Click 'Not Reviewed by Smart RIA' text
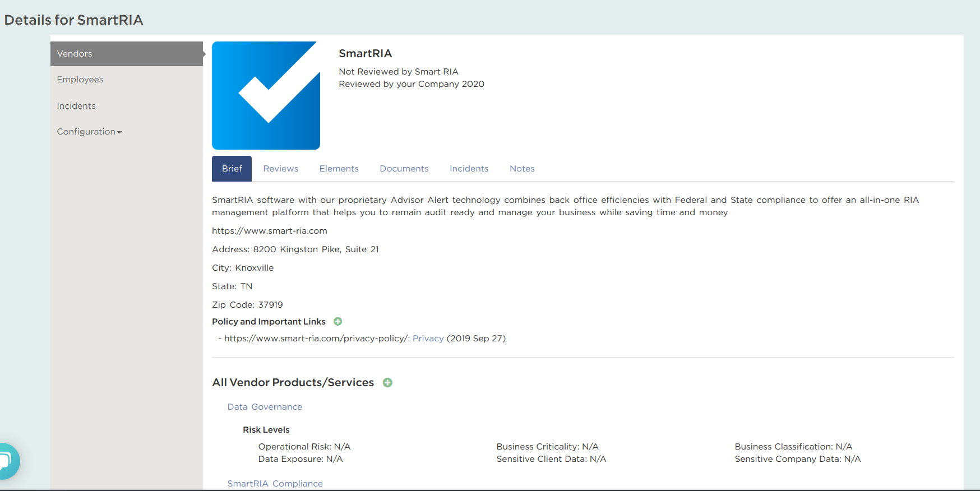980x491 pixels. [x=399, y=72]
